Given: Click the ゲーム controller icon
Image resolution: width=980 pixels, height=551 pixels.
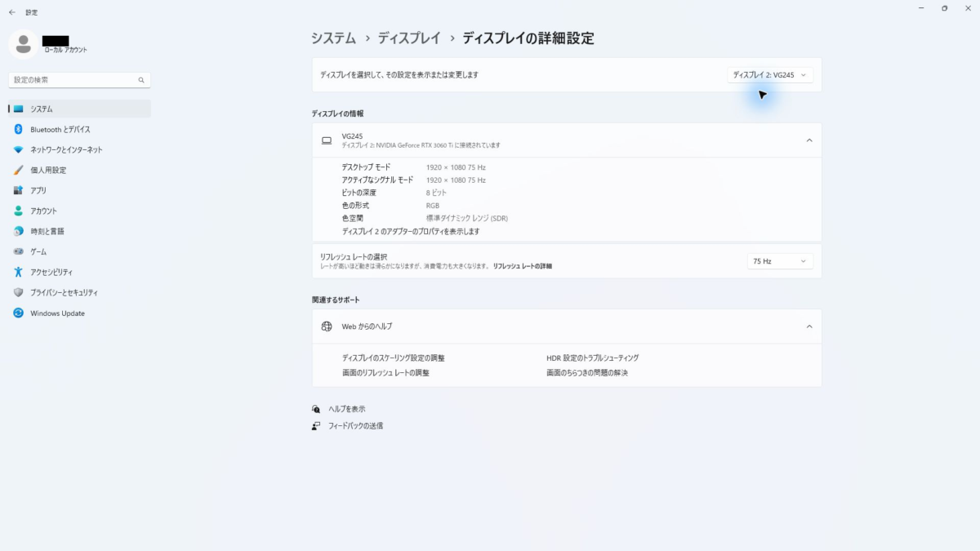Looking at the screenshot, I should [x=18, y=251].
